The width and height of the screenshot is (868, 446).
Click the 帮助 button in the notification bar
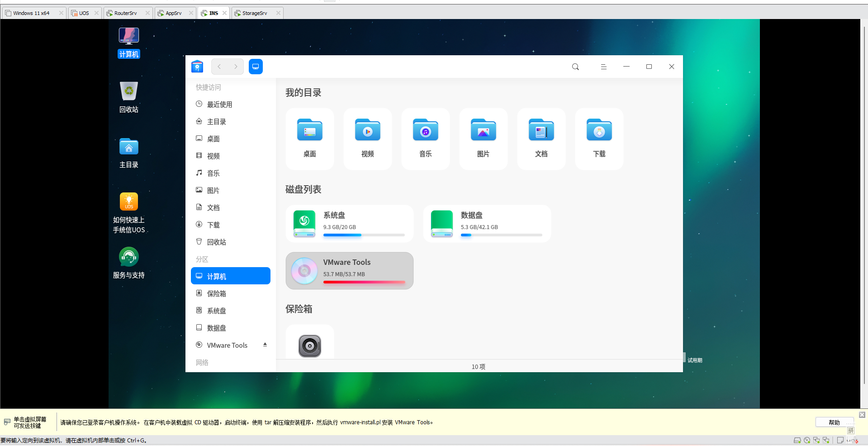[x=834, y=422]
